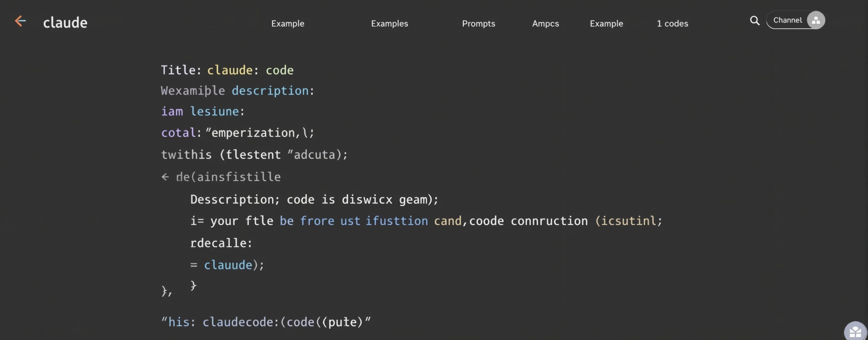Click the Channel pill button
This screenshot has width=868, height=340.
[787, 20]
